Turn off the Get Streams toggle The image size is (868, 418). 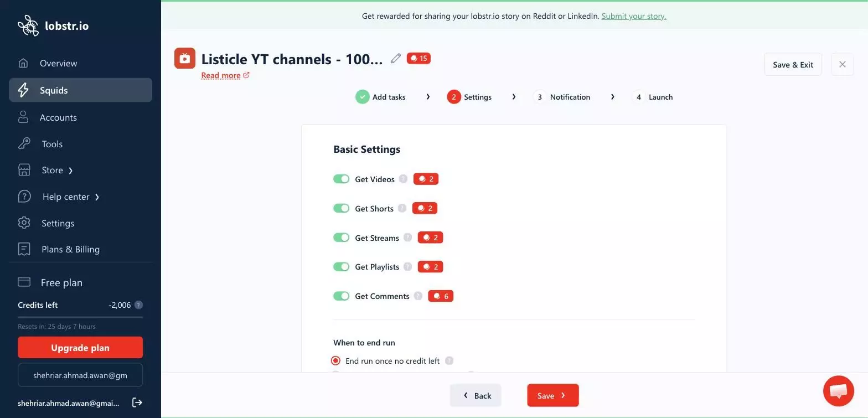[341, 238]
